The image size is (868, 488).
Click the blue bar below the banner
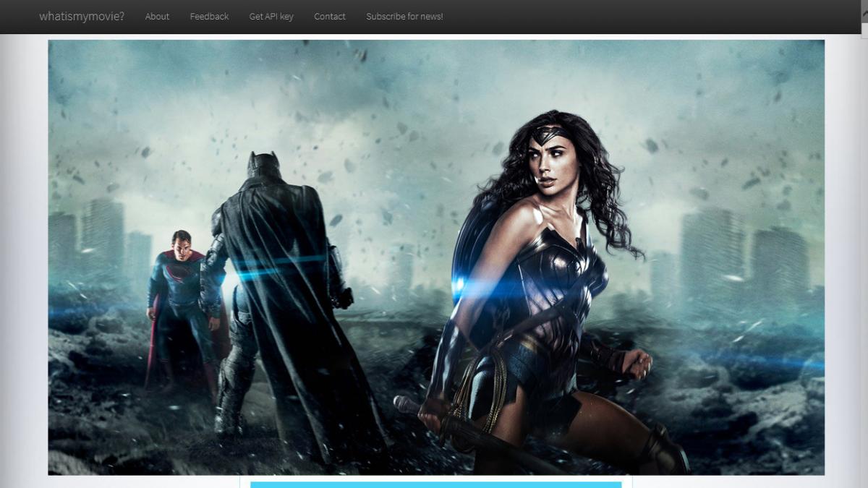[435, 484]
